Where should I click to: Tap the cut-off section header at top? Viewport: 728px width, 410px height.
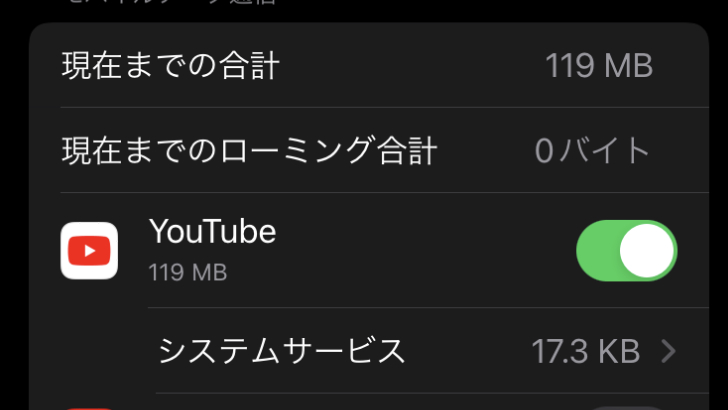point(172,2)
